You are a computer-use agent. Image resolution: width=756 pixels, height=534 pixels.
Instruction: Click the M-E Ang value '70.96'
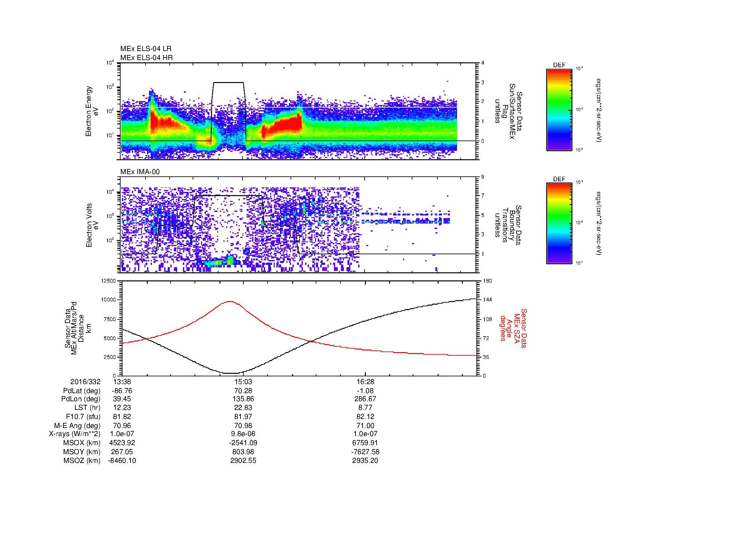point(122,426)
